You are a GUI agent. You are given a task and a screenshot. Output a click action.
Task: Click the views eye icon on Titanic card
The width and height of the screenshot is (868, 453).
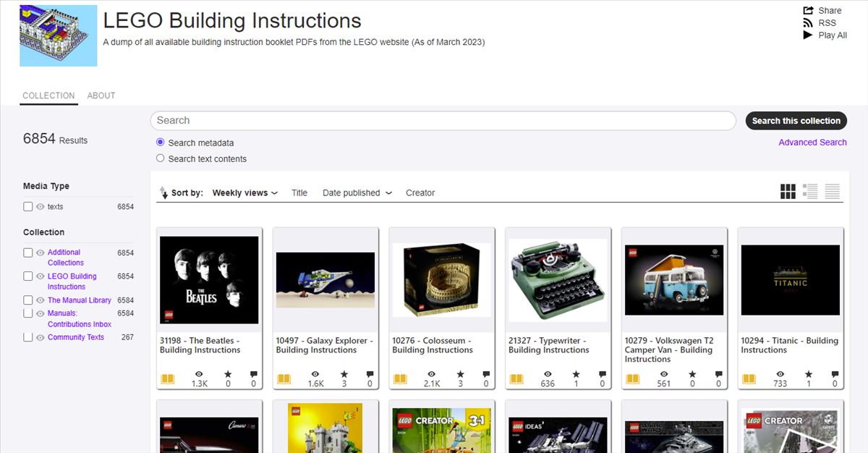coord(780,375)
